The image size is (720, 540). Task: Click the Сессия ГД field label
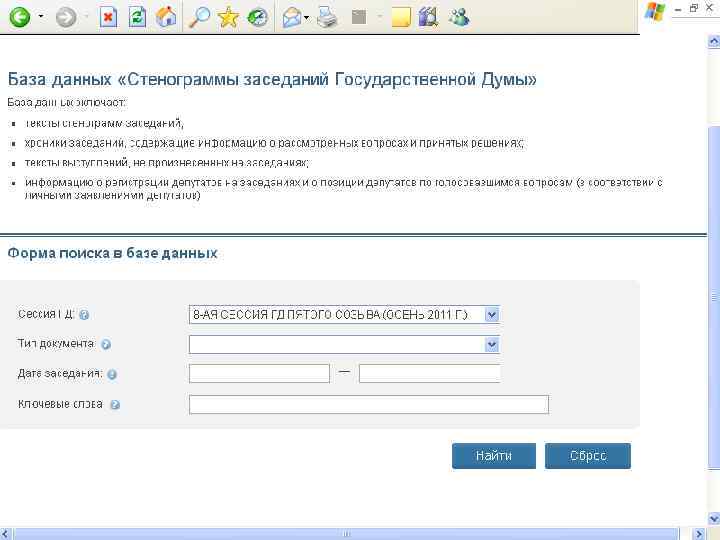tap(46, 314)
